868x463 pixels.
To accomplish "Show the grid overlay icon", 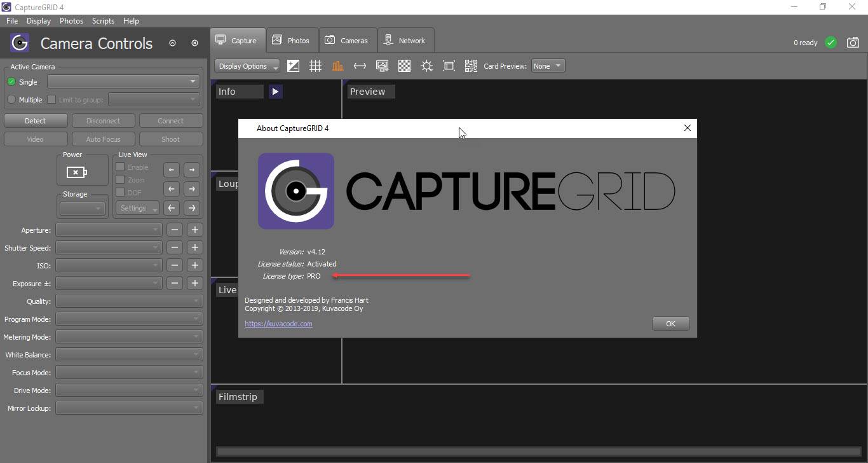I will (x=315, y=66).
